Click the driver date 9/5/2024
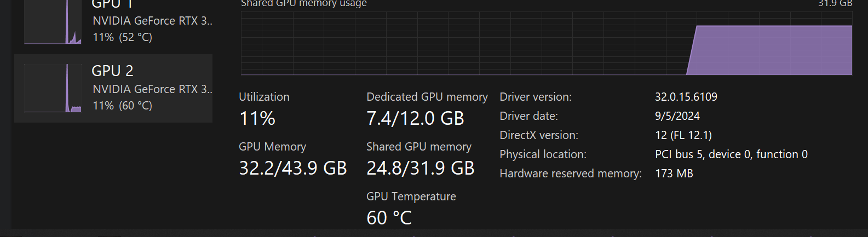868x237 pixels. (677, 116)
